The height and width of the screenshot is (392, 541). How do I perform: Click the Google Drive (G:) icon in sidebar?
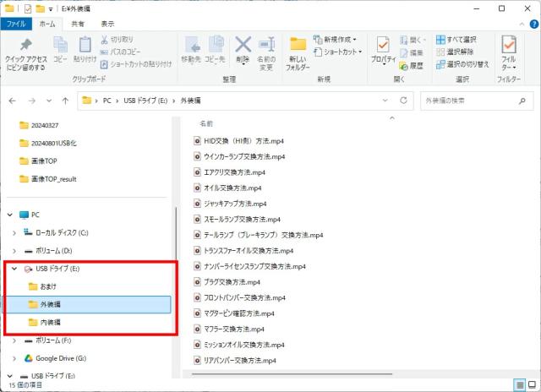coord(30,358)
